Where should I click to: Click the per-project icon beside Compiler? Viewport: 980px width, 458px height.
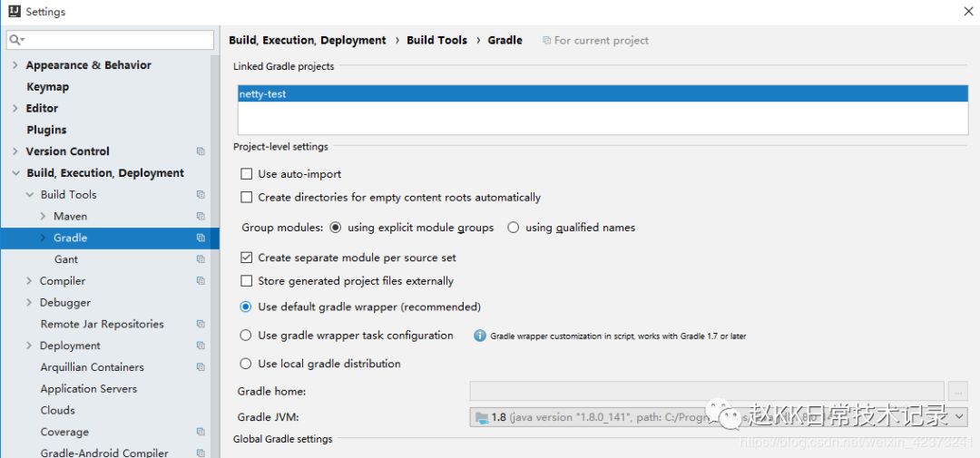(x=201, y=281)
